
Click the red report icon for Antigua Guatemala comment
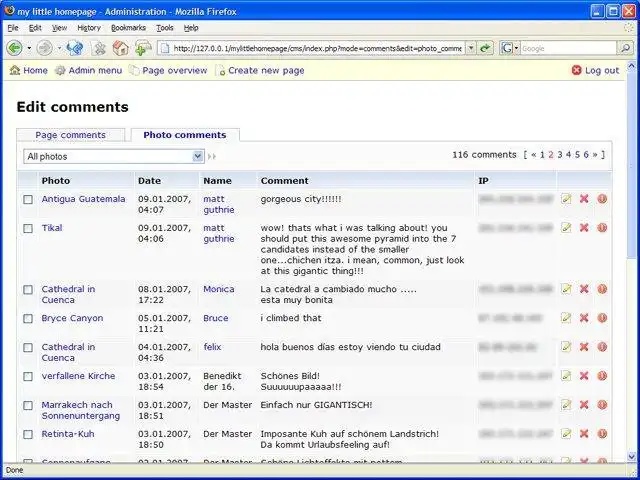(602, 199)
